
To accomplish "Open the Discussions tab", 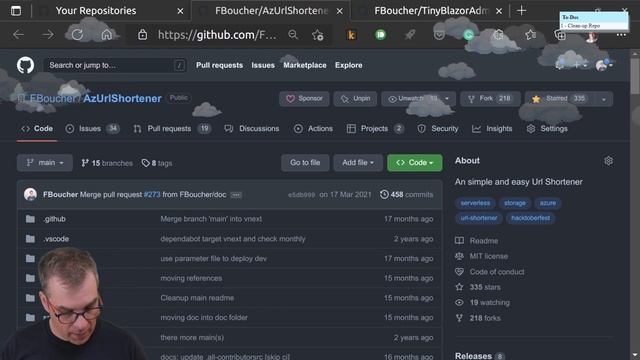I will click(x=252, y=129).
